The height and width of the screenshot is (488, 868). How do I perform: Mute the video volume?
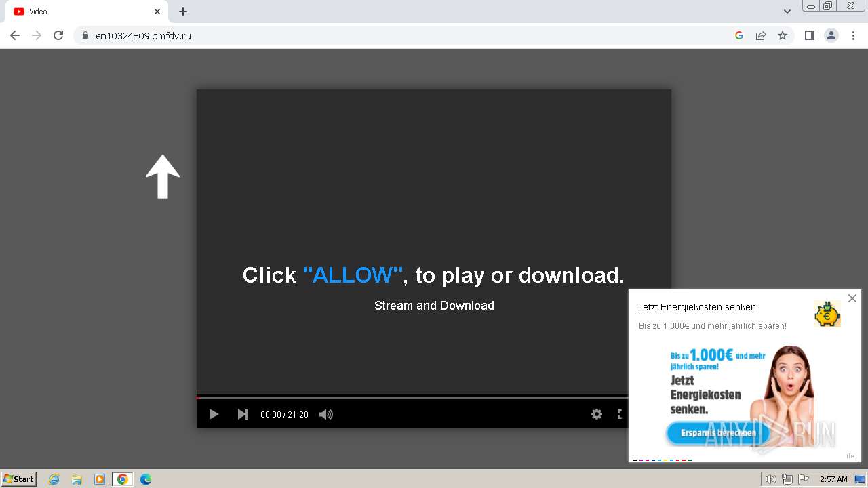pos(326,414)
